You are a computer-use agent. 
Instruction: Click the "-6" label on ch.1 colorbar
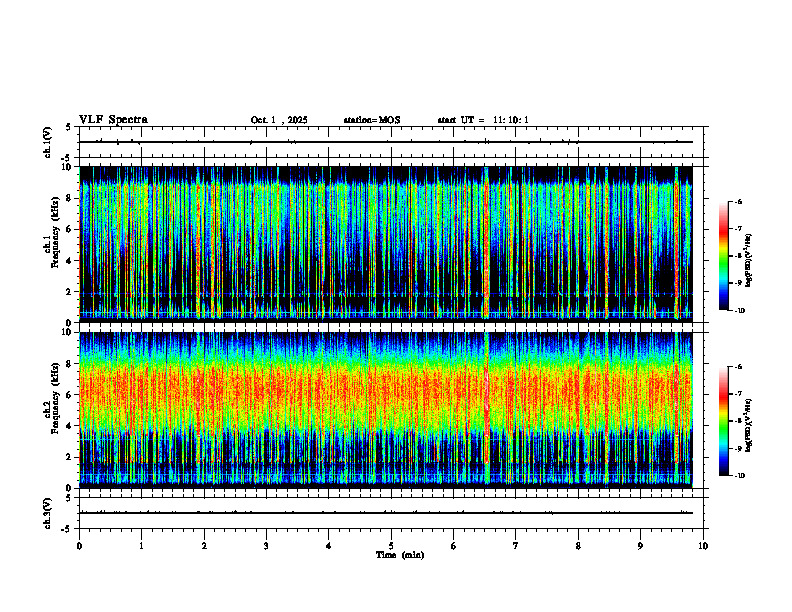tap(739, 201)
